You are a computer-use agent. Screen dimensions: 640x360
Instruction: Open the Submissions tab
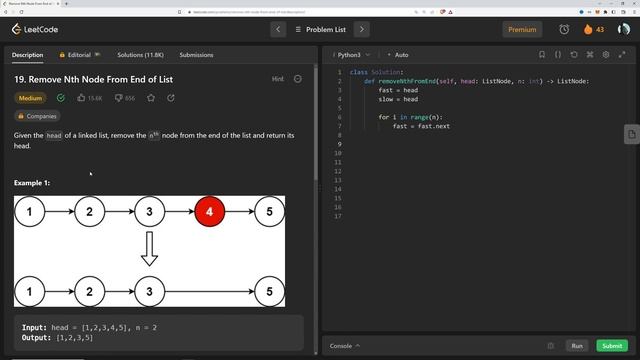[x=196, y=55]
